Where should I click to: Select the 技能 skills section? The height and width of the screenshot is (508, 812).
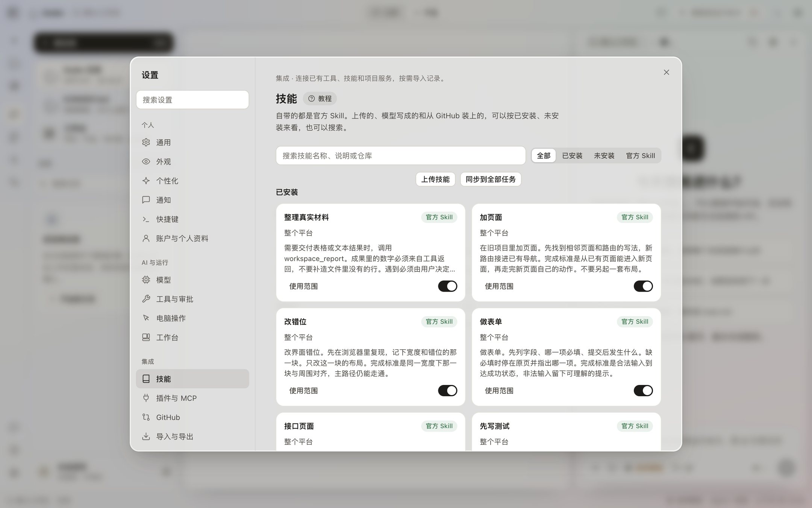(x=192, y=379)
